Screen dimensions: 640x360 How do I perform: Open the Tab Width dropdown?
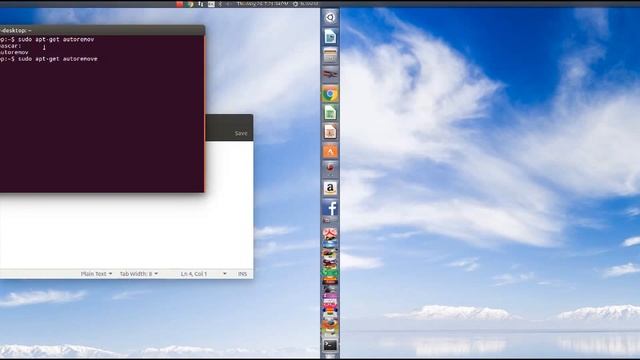pos(139,274)
